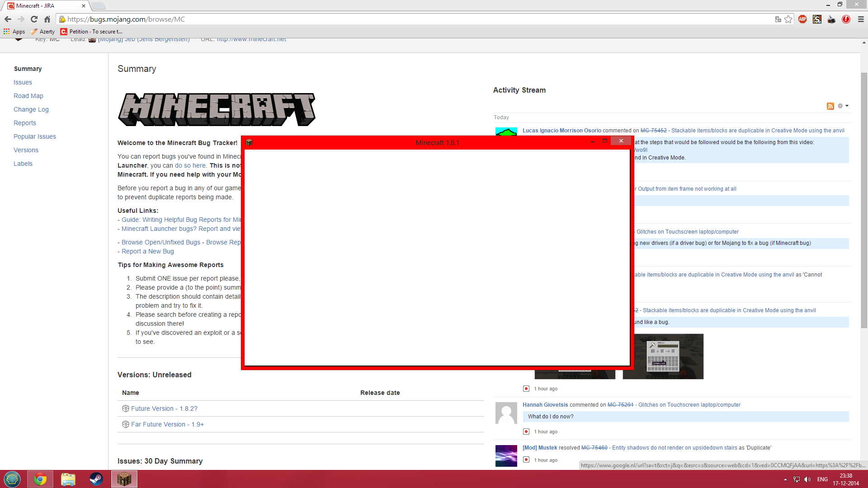Image resolution: width=868 pixels, height=488 pixels.
Task: Bookmark this page with the star icon
Action: click(x=788, y=19)
